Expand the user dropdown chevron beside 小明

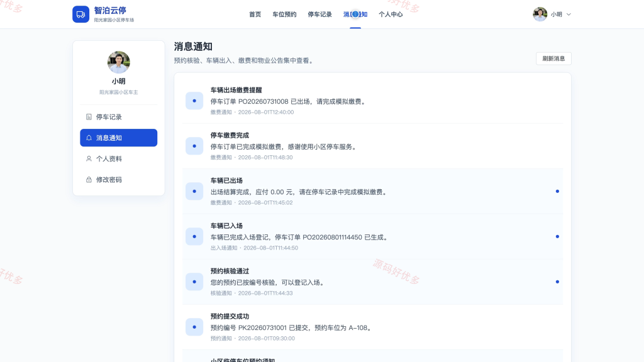click(569, 14)
